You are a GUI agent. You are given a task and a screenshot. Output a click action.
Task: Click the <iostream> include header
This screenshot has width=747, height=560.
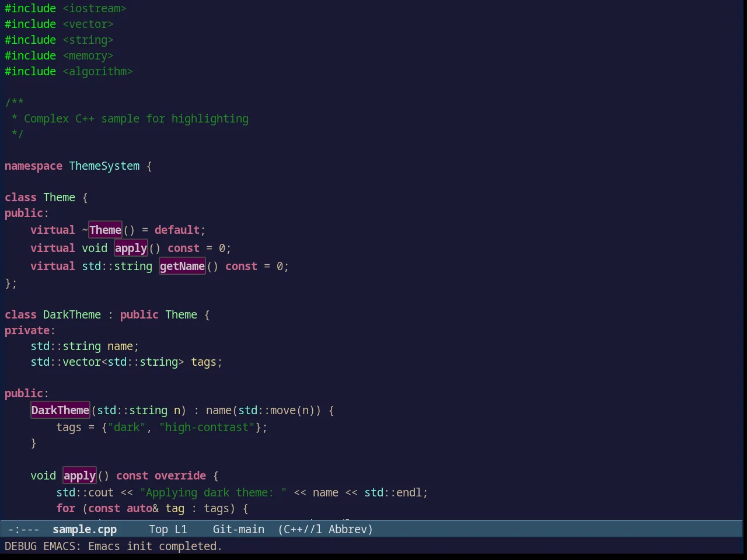[95, 9]
